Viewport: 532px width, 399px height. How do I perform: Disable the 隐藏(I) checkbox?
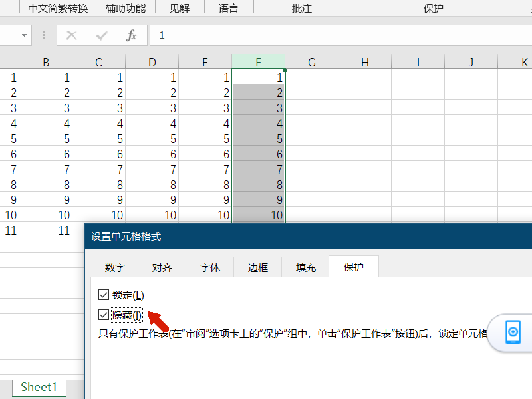click(x=103, y=314)
